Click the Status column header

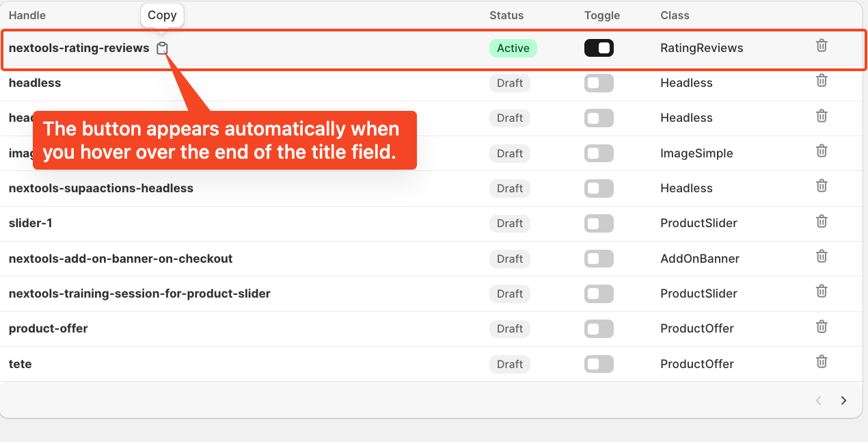[506, 15]
